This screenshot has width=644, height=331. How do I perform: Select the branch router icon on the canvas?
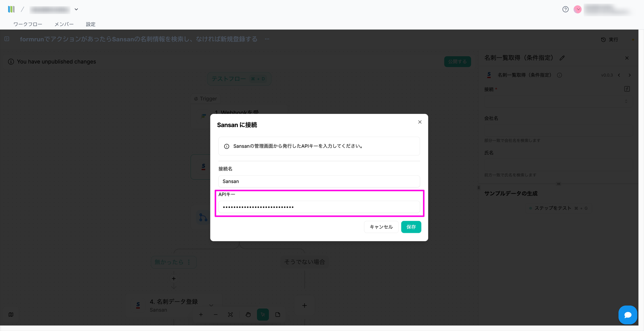tap(203, 217)
